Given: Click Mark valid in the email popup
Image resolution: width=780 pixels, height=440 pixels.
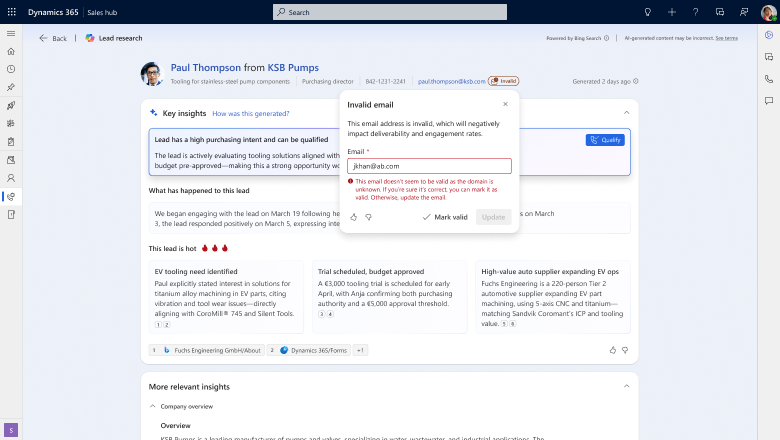Looking at the screenshot, I should [445, 217].
